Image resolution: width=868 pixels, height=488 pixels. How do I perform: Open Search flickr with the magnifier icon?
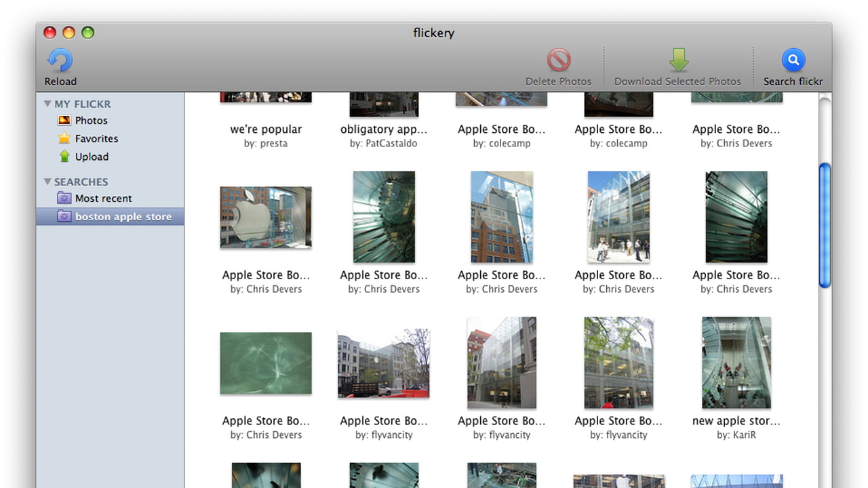[793, 60]
